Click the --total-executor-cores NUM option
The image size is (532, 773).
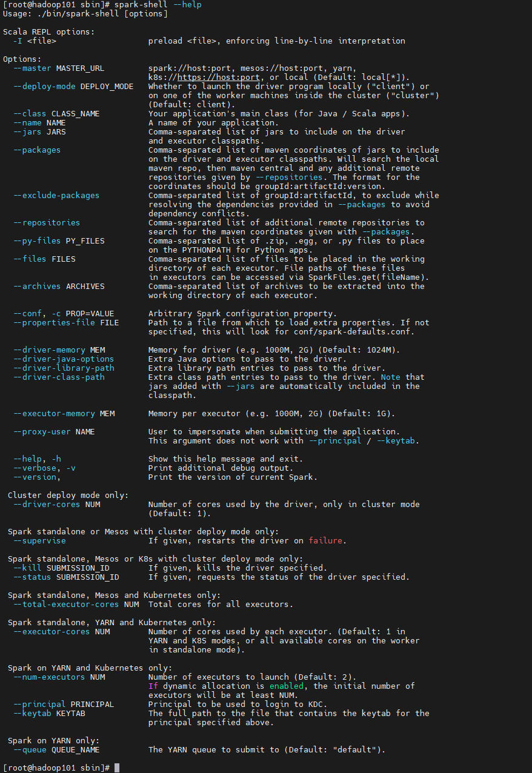tap(76, 604)
